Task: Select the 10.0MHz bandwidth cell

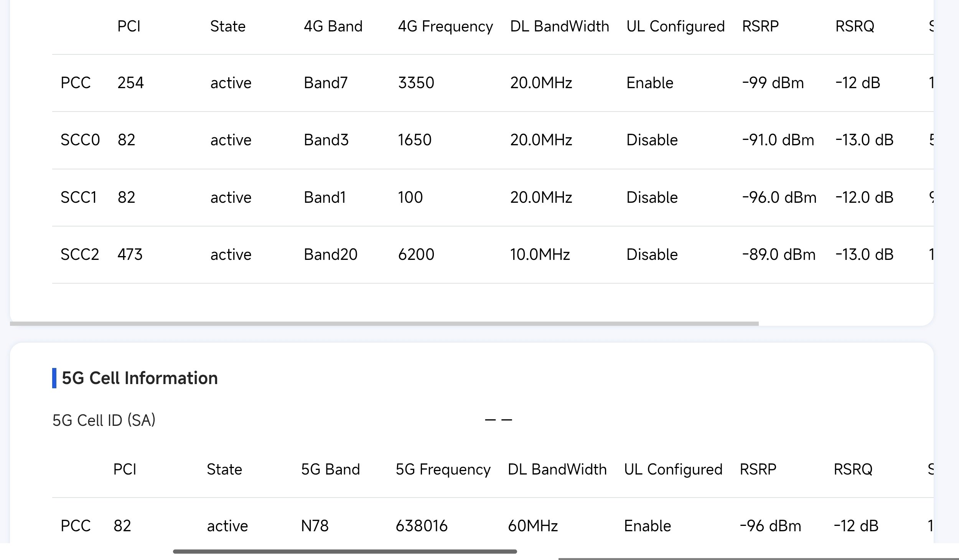Action: coord(540,255)
